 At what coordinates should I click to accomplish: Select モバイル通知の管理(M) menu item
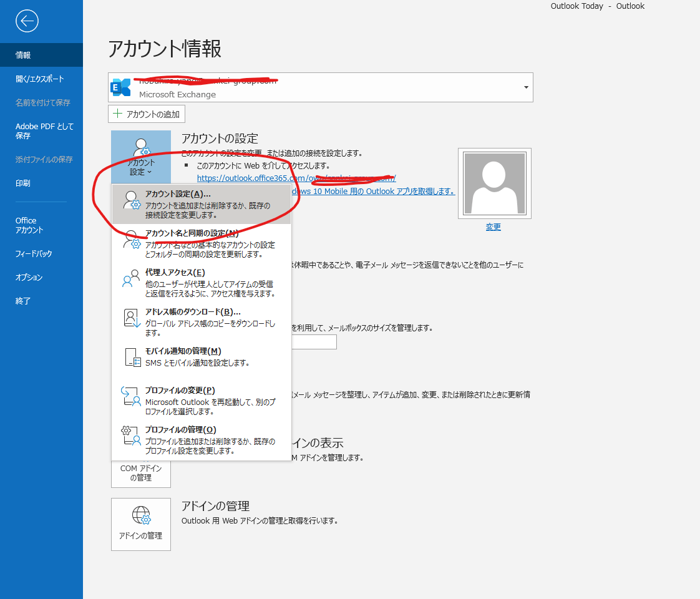[x=202, y=357]
